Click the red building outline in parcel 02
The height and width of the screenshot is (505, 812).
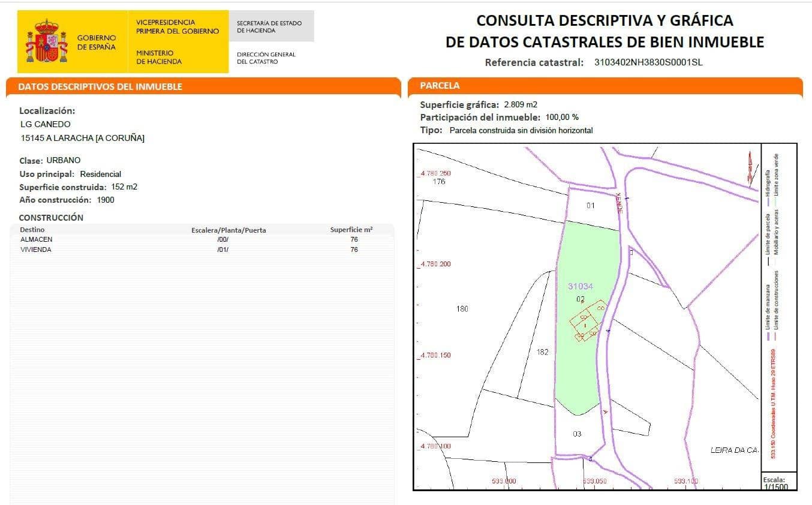(x=586, y=324)
